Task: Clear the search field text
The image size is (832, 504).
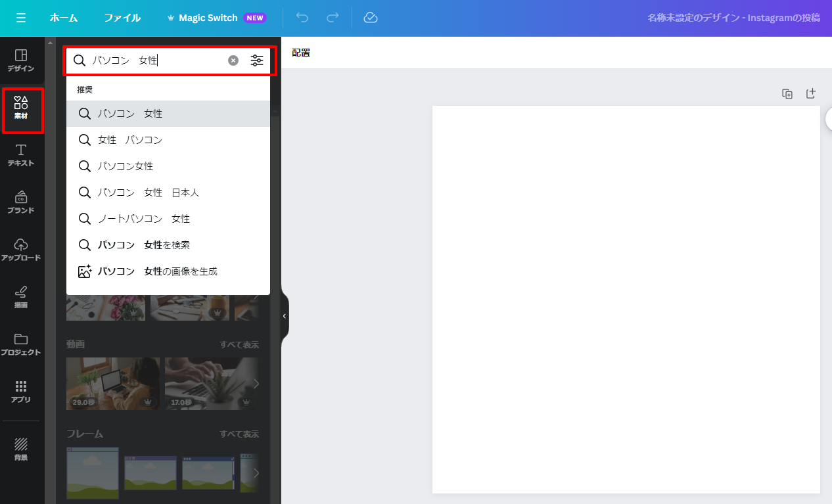Action: (x=233, y=60)
